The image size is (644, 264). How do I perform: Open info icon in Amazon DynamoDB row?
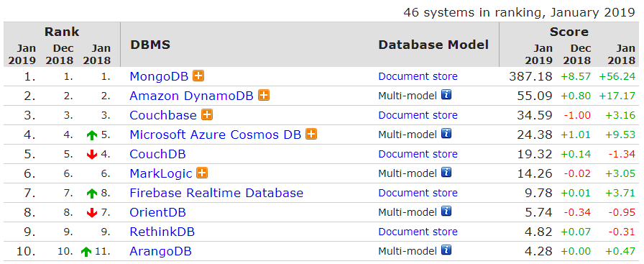coord(446,95)
